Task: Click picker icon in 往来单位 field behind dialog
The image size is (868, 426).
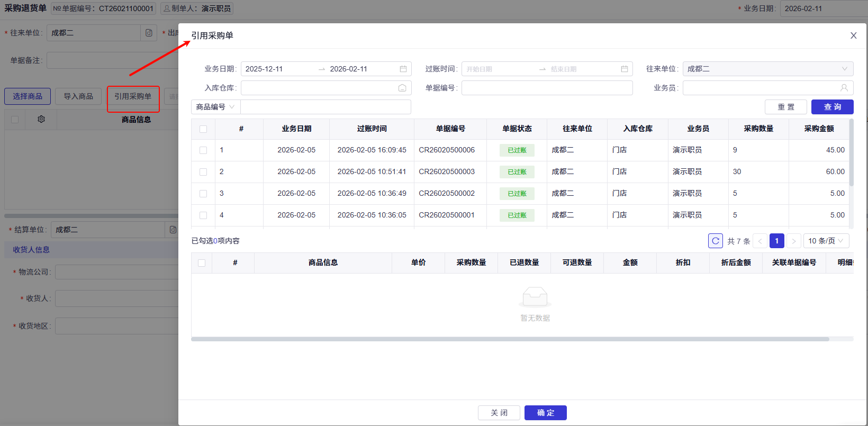Action: (x=149, y=33)
